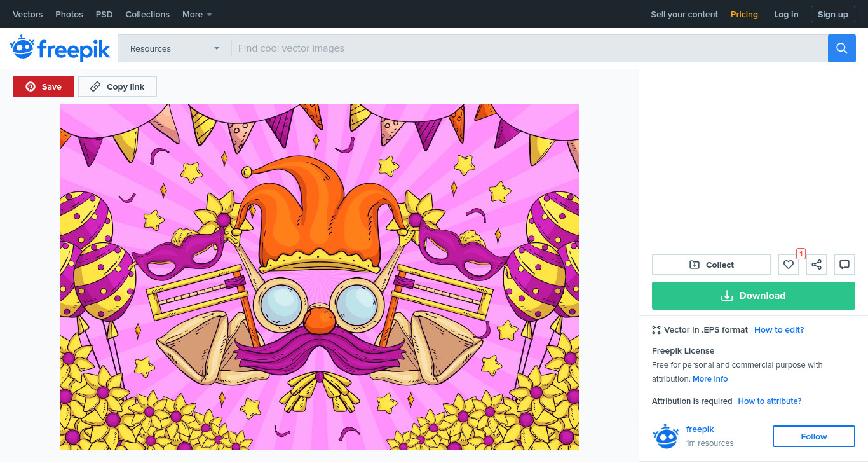Open the Resources dropdown filter
The image size is (868, 463).
coord(174,48)
